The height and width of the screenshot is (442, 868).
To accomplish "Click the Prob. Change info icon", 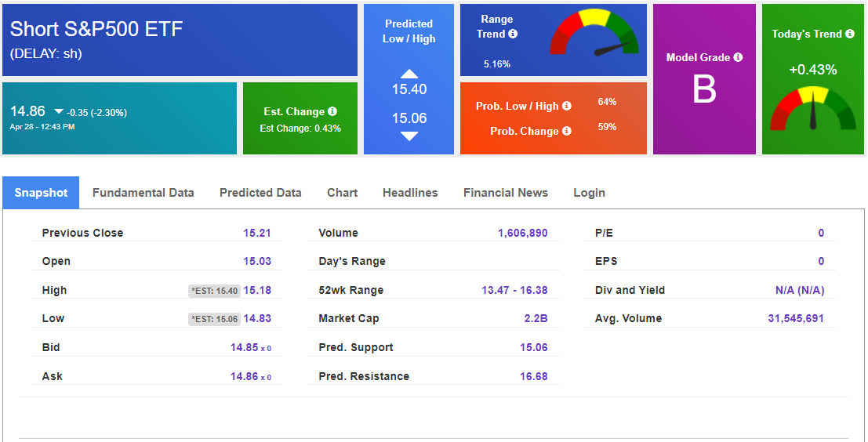I will coord(567,131).
